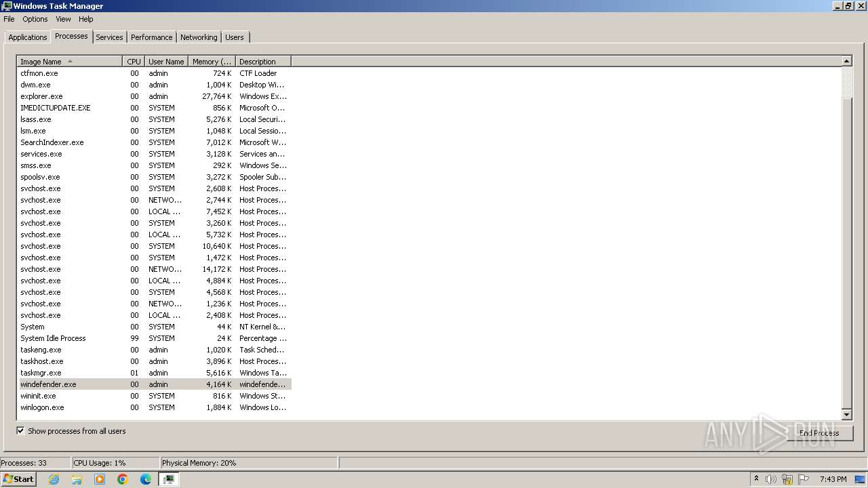
Task: Click the process list scrollbar thumb
Action: (x=846, y=253)
